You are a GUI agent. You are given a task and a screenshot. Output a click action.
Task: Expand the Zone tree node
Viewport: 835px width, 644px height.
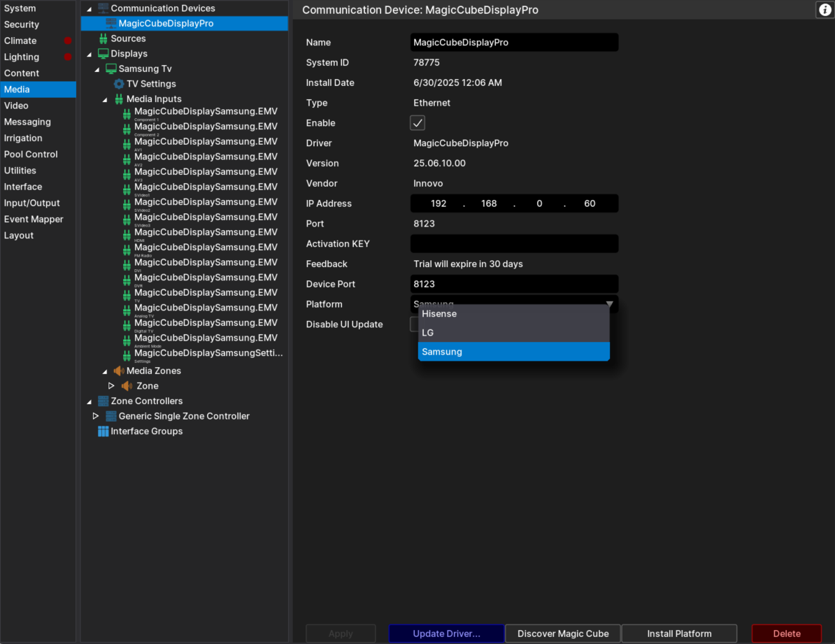(x=110, y=386)
